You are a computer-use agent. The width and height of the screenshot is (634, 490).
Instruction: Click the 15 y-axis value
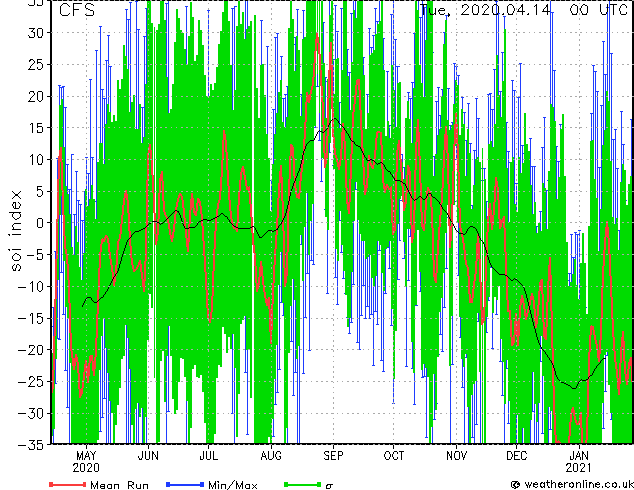pos(37,128)
